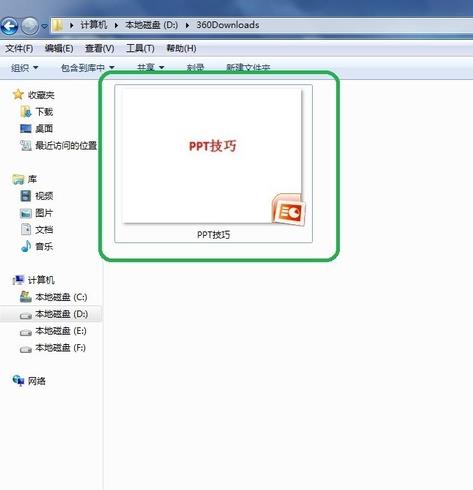Click the 视频 library icon
The height and width of the screenshot is (490, 473).
tap(26, 196)
